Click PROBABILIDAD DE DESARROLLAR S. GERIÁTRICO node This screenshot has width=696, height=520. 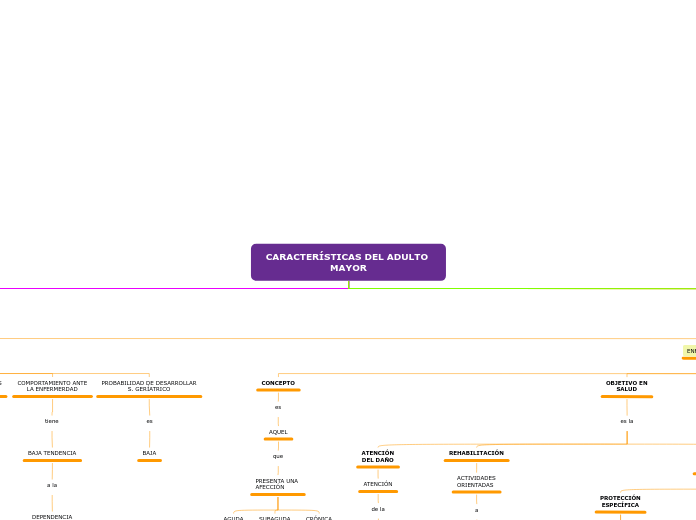(149, 386)
